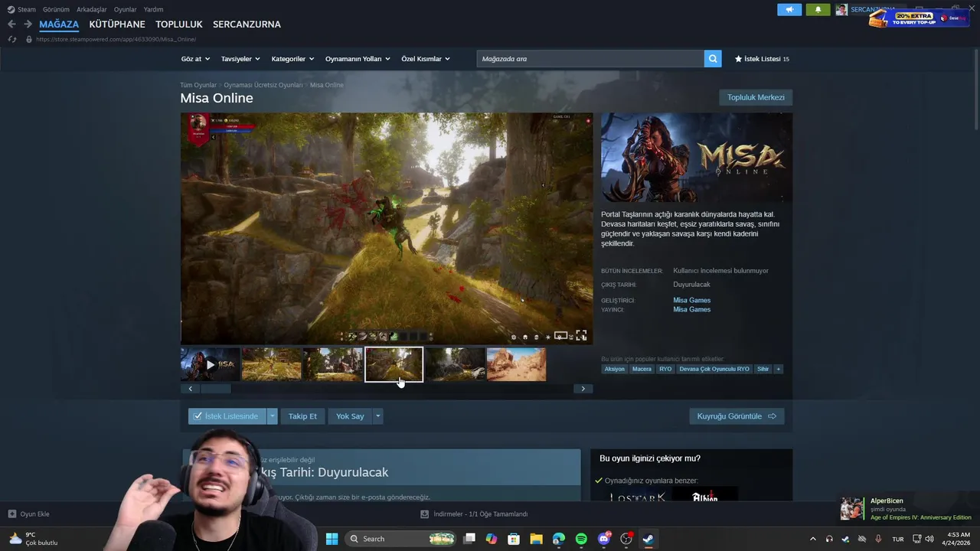Open the announcements megaphone icon

pos(789,10)
